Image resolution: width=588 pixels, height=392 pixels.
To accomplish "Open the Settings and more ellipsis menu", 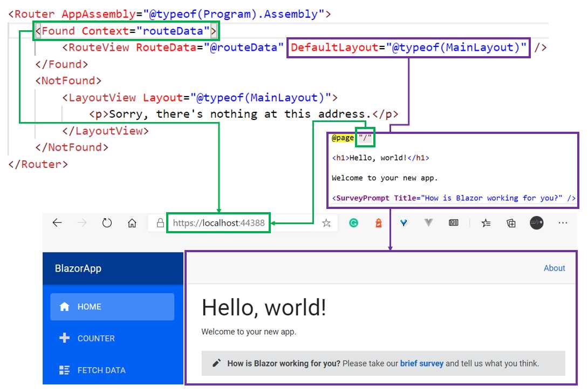I will [x=563, y=222].
